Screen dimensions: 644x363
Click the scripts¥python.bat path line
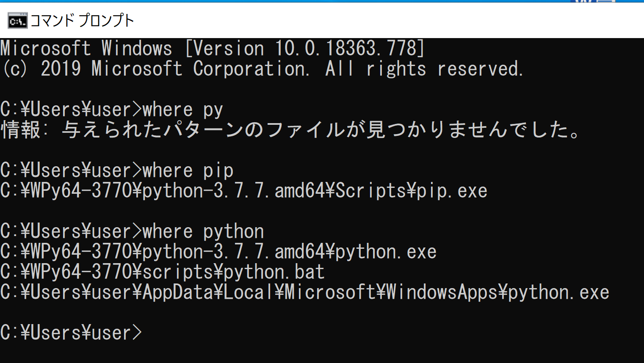point(163,272)
